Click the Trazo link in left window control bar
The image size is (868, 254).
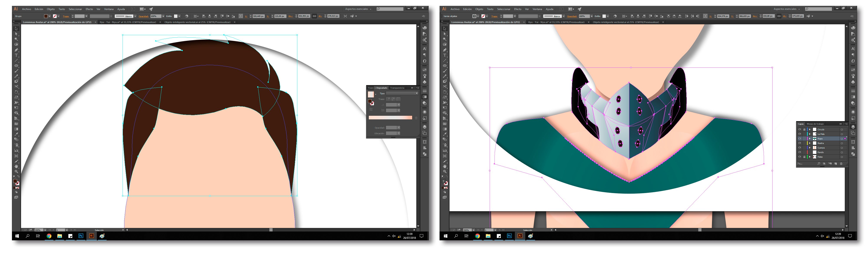click(66, 16)
